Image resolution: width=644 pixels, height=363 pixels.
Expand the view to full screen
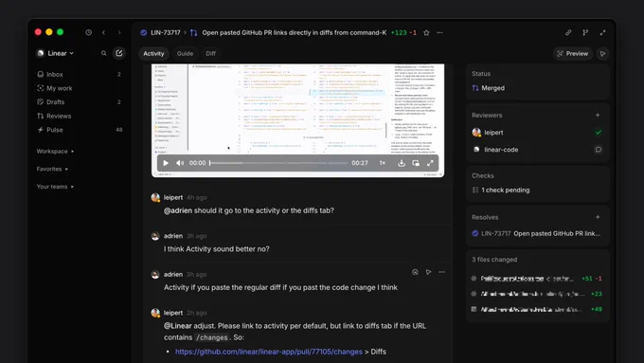pyautogui.click(x=602, y=32)
